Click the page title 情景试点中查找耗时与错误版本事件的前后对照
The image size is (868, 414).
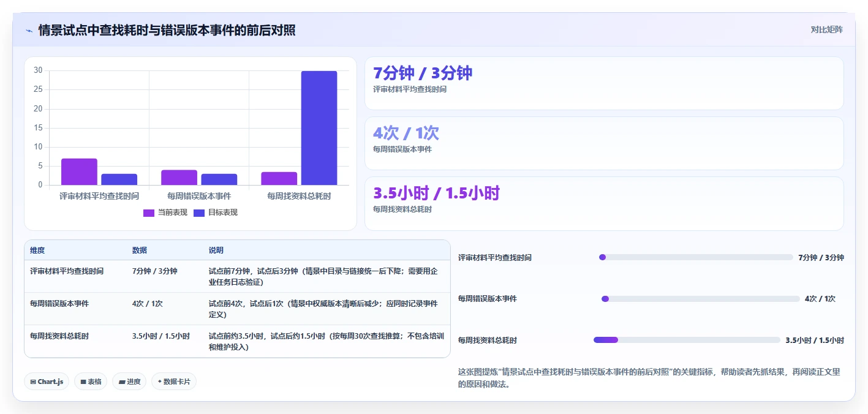pos(167,30)
